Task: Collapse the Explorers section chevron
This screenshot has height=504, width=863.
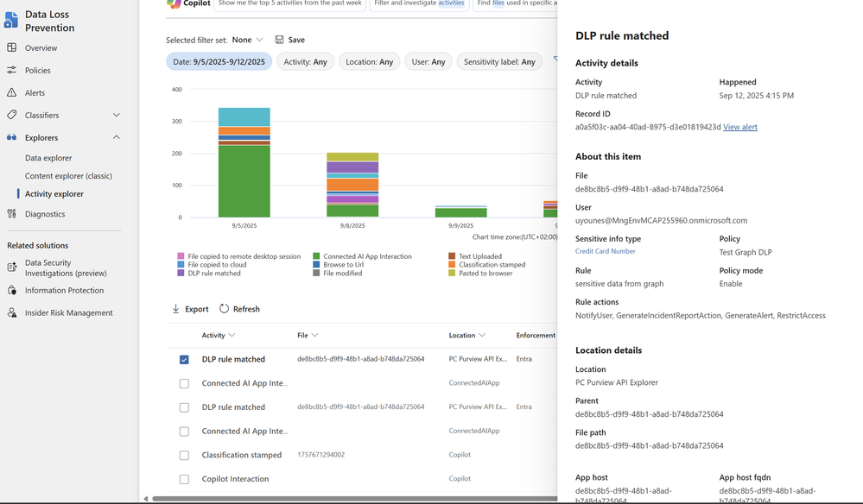Action: 116,137
